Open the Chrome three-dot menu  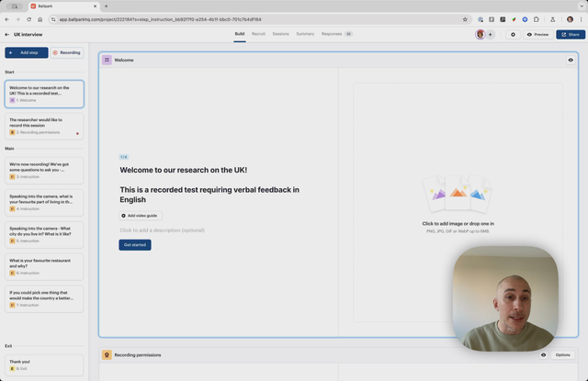pos(582,19)
